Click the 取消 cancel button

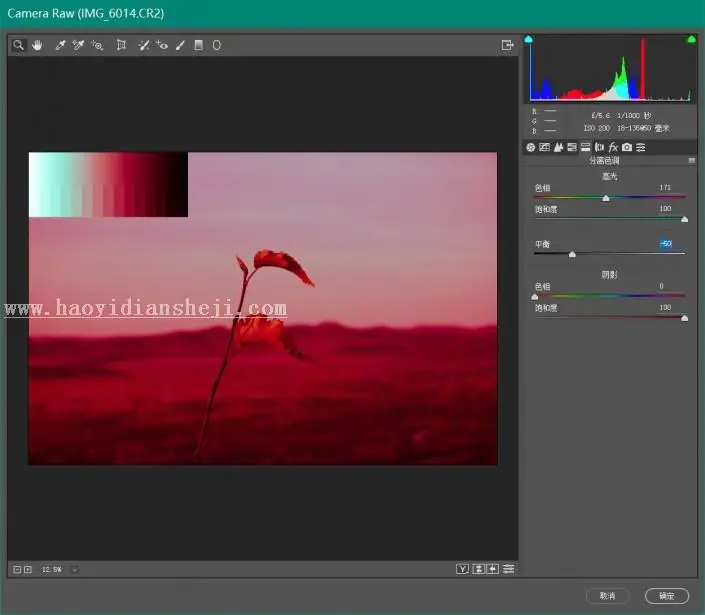tap(607, 596)
